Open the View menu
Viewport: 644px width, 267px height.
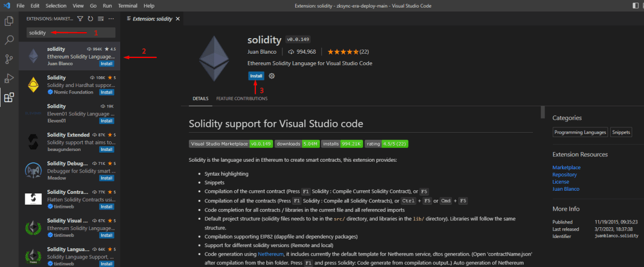pos(78,5)
